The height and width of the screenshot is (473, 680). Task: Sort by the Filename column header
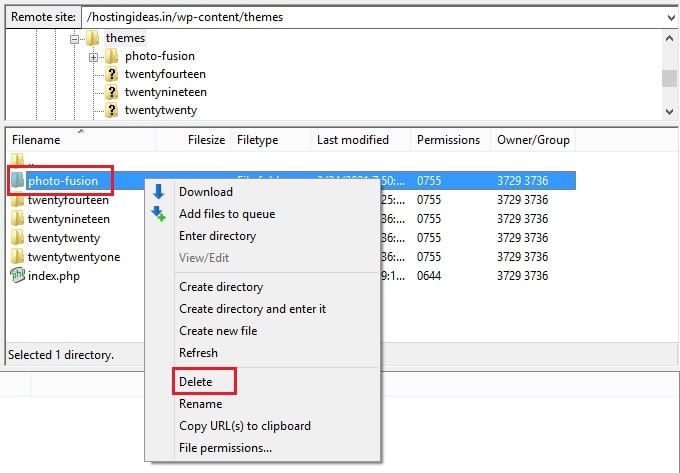click(x=81, y=140)
